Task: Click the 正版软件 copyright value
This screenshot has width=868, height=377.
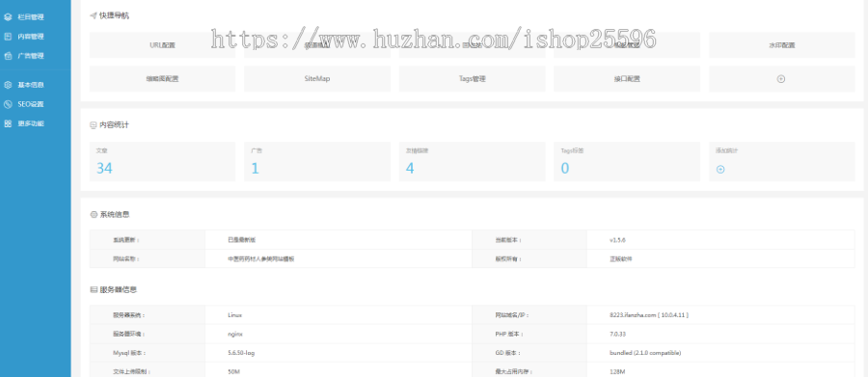Action: [x=620, y=259]
